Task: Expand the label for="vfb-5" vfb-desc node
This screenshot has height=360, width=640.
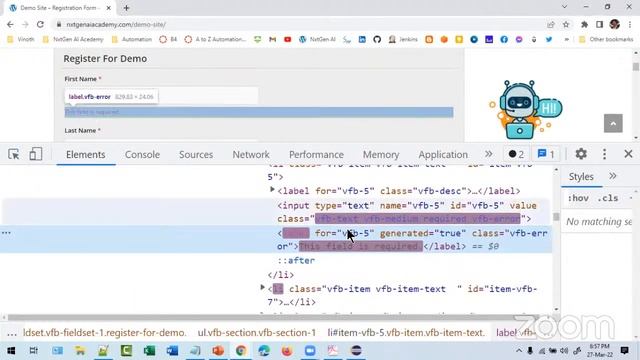Action: coord(272,190)
